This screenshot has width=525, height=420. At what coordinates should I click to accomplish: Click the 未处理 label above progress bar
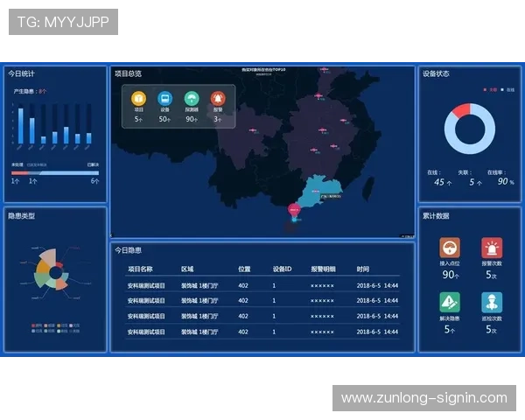[17, 164]
